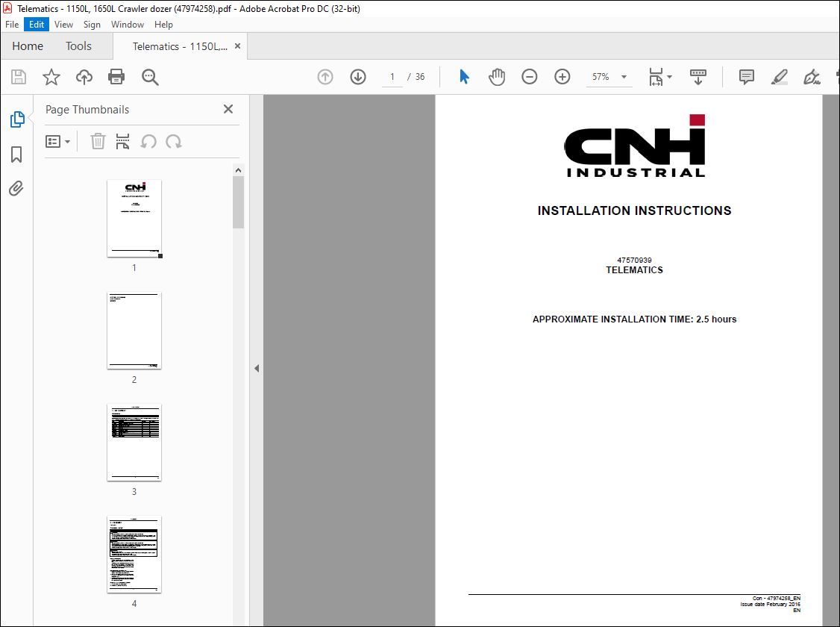This screenshot has height=627, width=840.
Task: Select page 1 thumbnail
Action: [134, 219]
